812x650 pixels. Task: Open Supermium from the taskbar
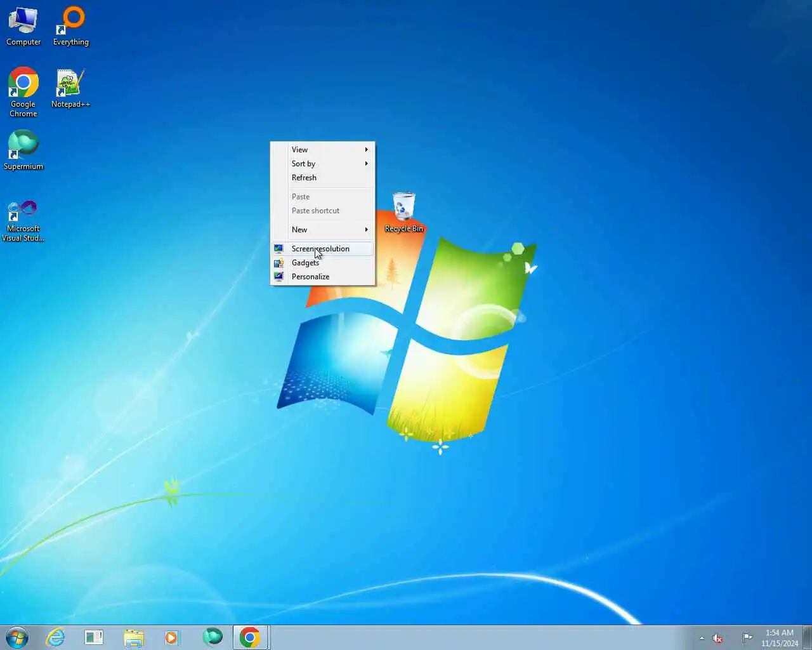213,637
